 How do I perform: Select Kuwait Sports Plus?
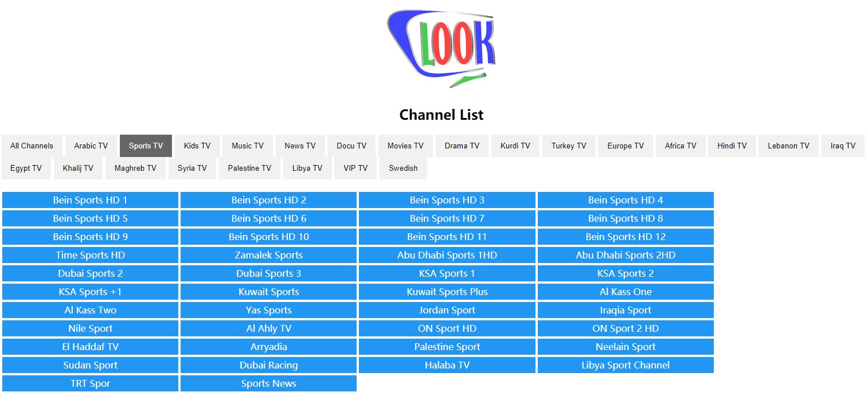pyautogui.click(x=447, y=292)
